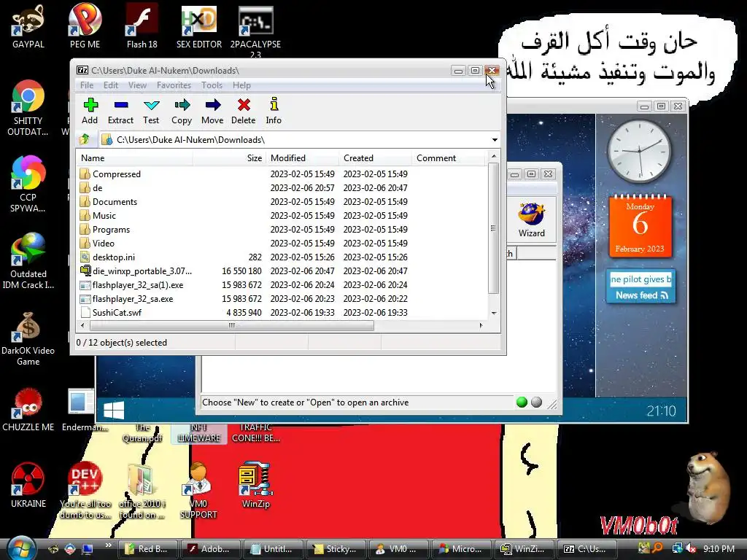Open the Edit menu in 7-Zip
Viewport: 747px width, 560px height.
click(111, 85)
